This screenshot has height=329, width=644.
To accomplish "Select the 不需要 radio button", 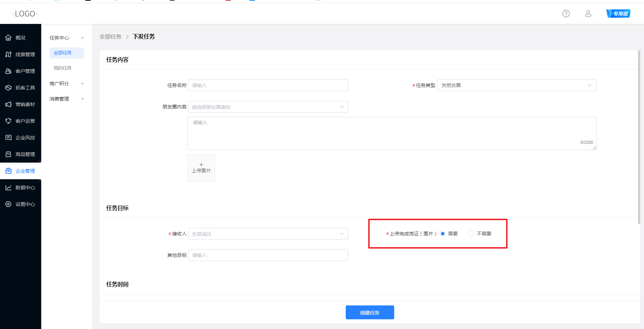I will 471,234.
